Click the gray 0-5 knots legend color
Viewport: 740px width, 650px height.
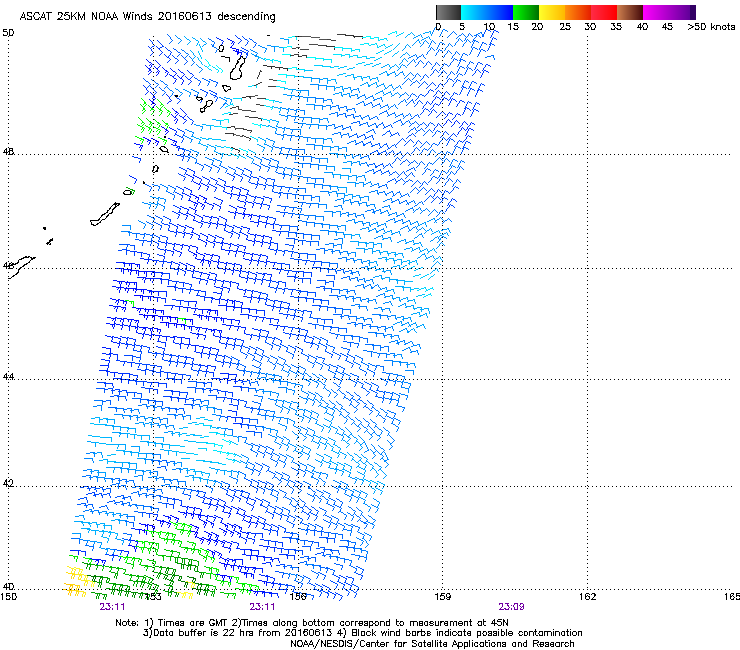coord(448,12)
